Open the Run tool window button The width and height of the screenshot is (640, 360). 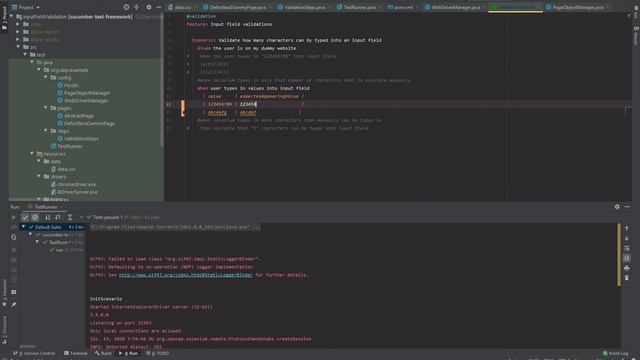point(129,353)
